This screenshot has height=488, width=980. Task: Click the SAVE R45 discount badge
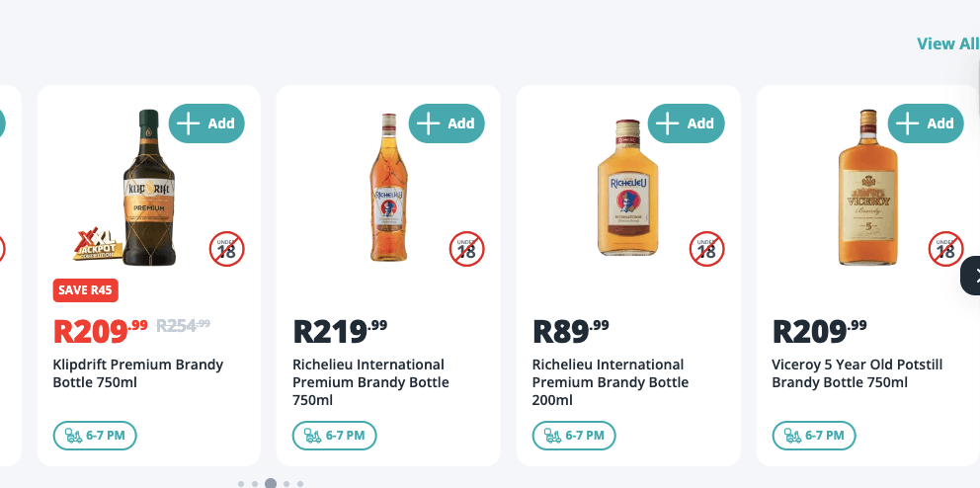point(86,290)
